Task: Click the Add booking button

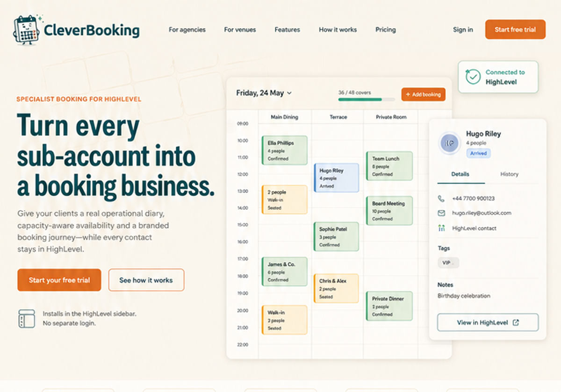Action: tap(423, 94)
